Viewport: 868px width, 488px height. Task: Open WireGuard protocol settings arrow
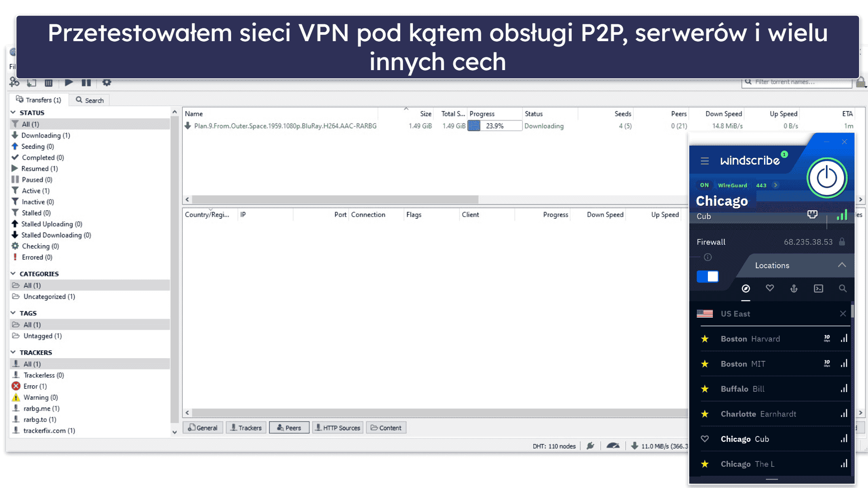click(775, 185)
